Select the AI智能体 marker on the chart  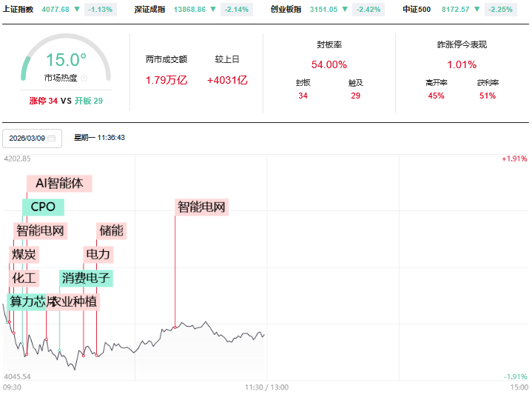click(59, 184)
